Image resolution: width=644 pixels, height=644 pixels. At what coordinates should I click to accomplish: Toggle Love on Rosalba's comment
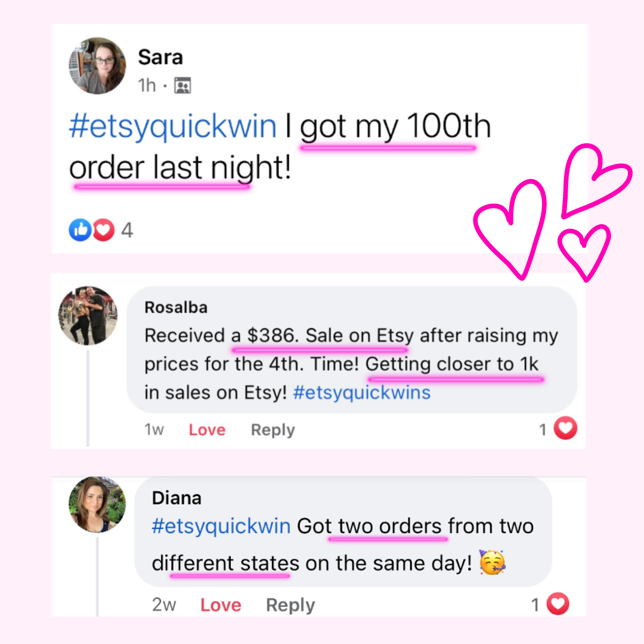207,429
